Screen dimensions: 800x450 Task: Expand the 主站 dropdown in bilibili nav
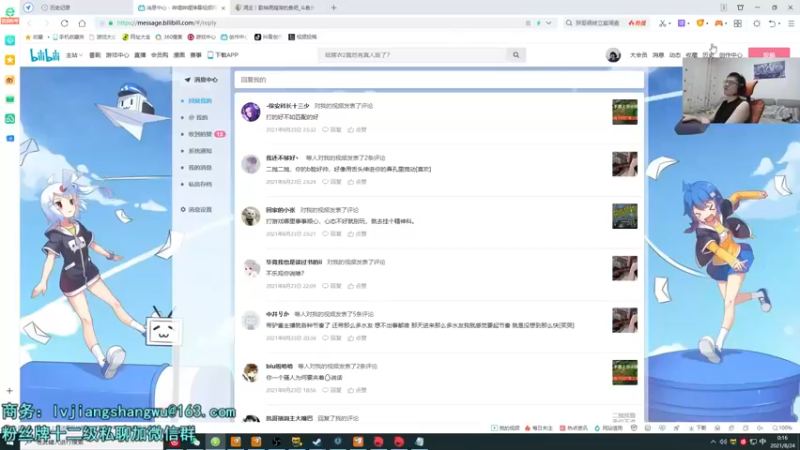(x=74, y=55)
